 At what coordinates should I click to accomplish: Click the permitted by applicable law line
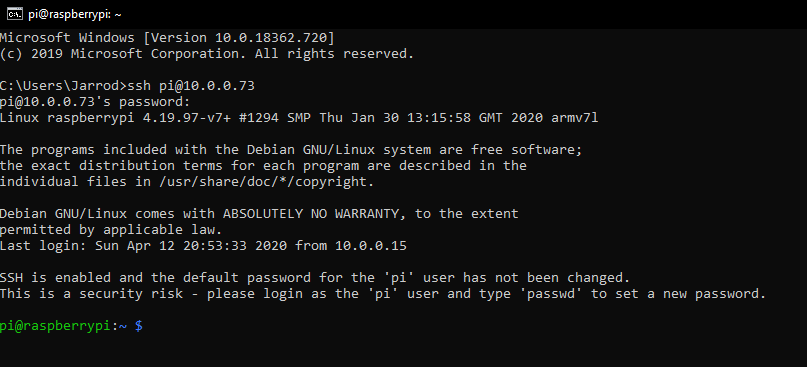click(x=111, y=230)
